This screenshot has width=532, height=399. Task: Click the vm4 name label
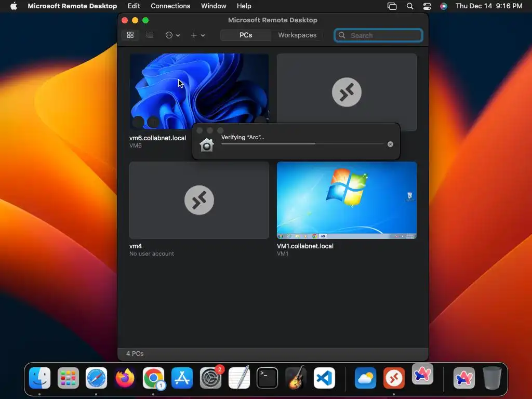(x=136, y=246)
